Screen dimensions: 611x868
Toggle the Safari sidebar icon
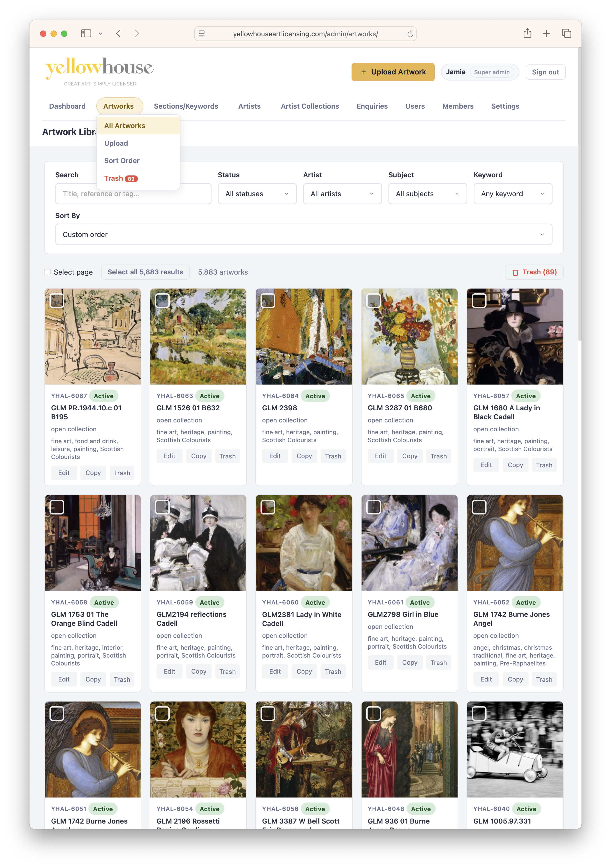[86, 34]
